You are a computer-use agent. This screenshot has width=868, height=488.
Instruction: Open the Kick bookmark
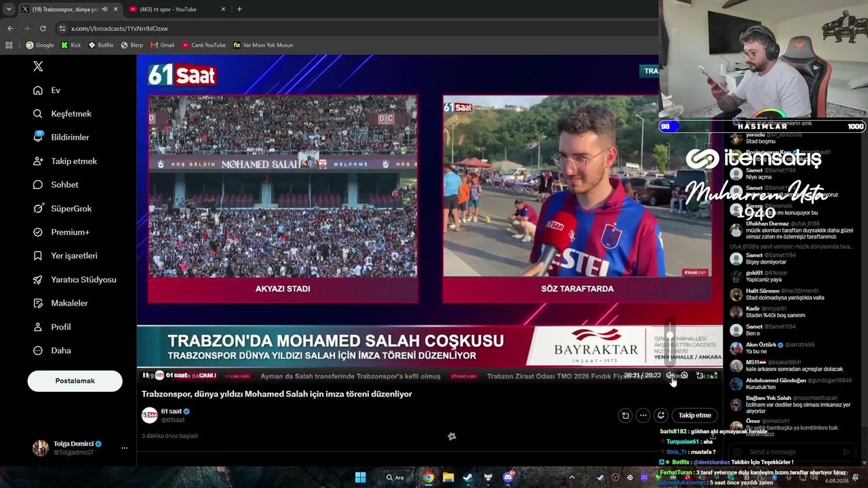pyautogui.click(x=71, y=45)
